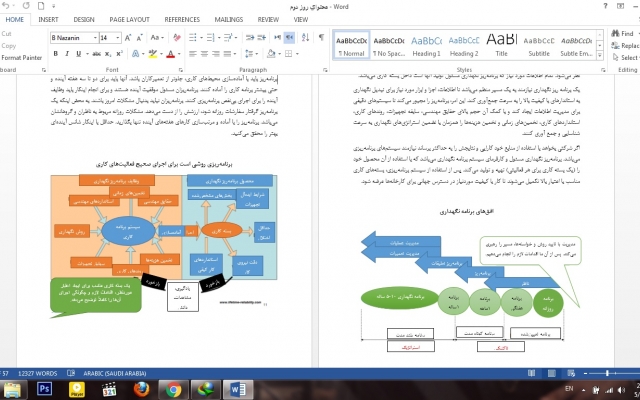Open the INSERT ribbon tab
The width and height of the screenshot is (640, 400).
point(48,19)
